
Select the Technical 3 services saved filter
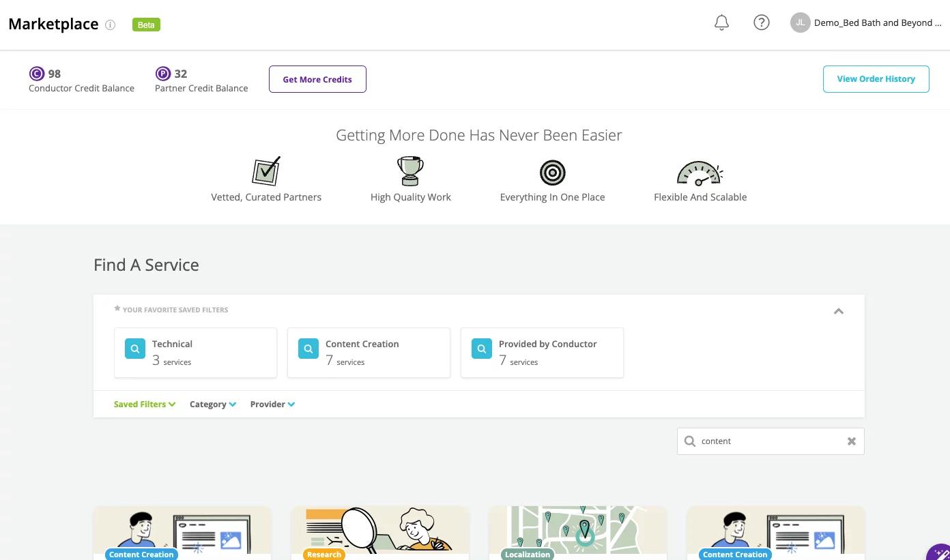196,353
